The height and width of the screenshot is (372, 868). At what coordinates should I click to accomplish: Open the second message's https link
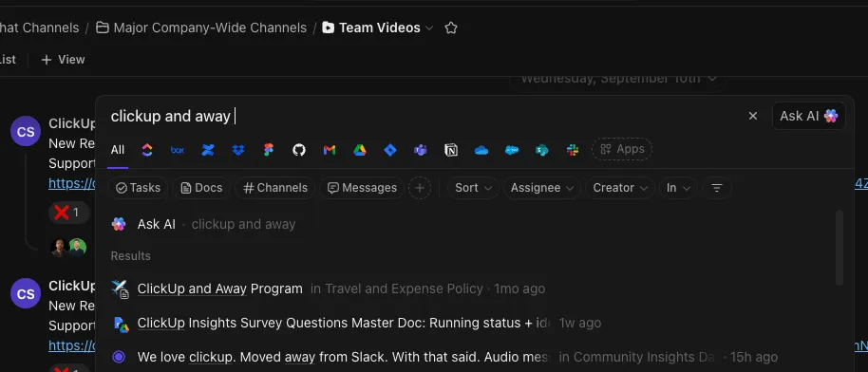pos(72,345)
